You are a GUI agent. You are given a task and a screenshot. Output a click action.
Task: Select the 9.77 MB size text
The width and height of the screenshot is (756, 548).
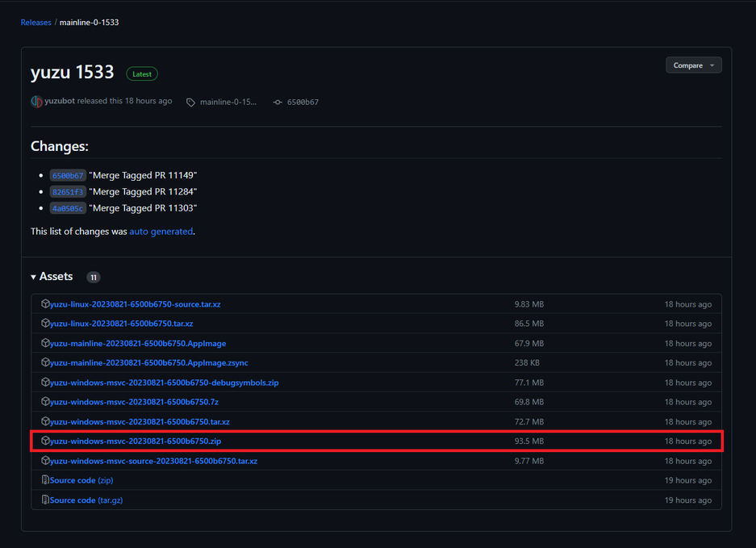(529, 461)
